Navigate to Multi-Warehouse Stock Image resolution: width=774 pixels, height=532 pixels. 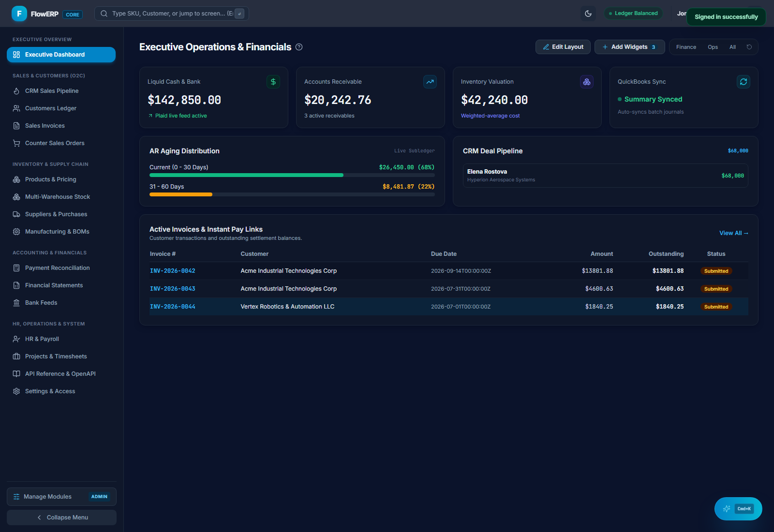[x=61, y=197]
